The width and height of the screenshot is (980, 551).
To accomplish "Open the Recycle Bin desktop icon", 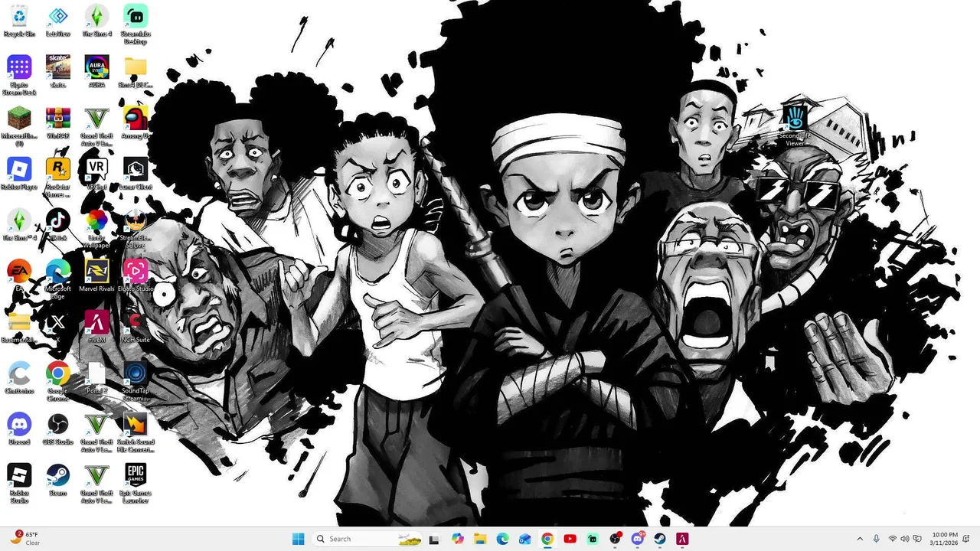I will tap(19, 21).
